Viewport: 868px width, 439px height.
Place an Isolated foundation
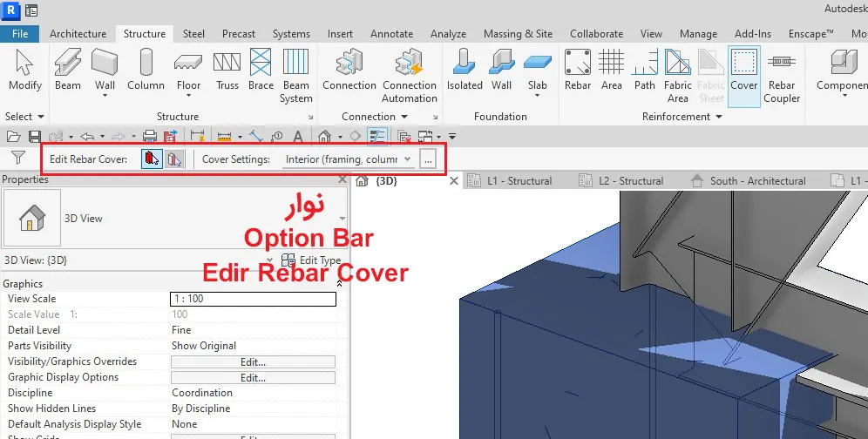[465, 70]
